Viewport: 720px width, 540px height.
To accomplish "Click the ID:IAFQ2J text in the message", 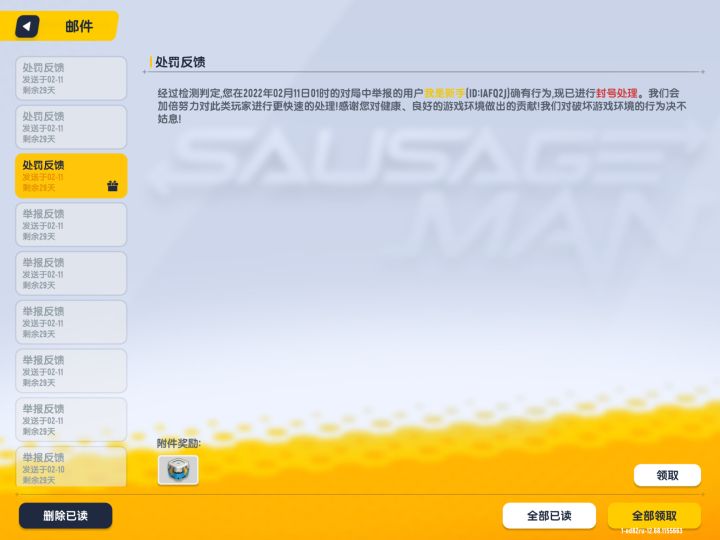I will pos(487,93).
